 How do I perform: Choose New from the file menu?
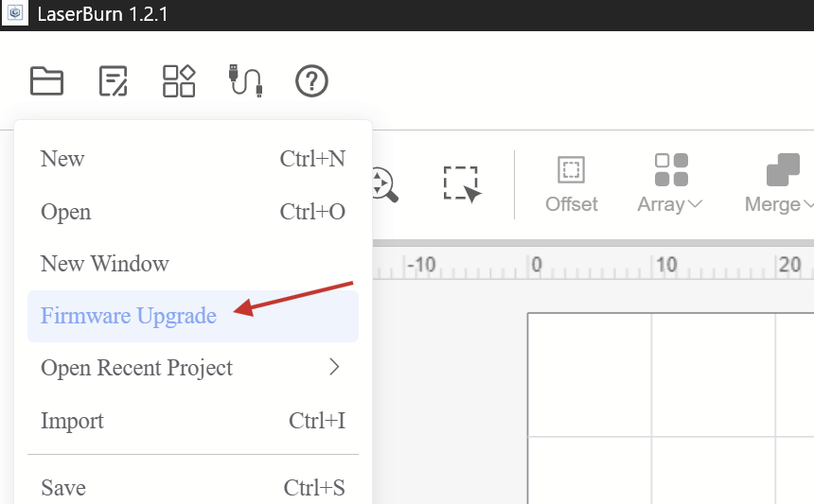coord(62,159)
